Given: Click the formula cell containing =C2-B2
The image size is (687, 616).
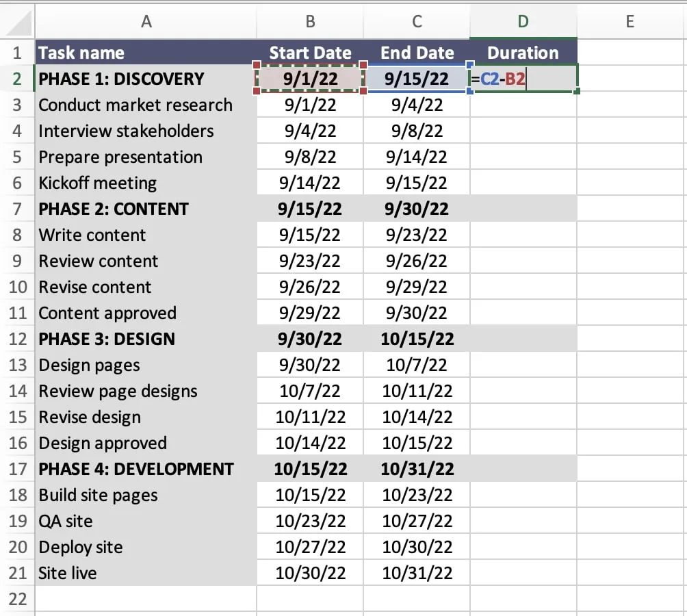Looking at the screenshot, I should click(523, 79).
